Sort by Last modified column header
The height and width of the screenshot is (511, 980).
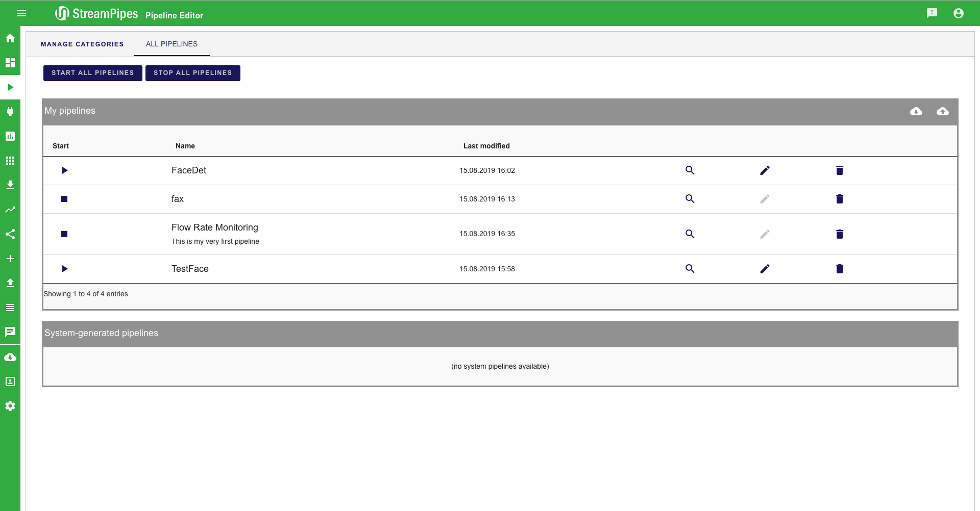pos(486,146)
